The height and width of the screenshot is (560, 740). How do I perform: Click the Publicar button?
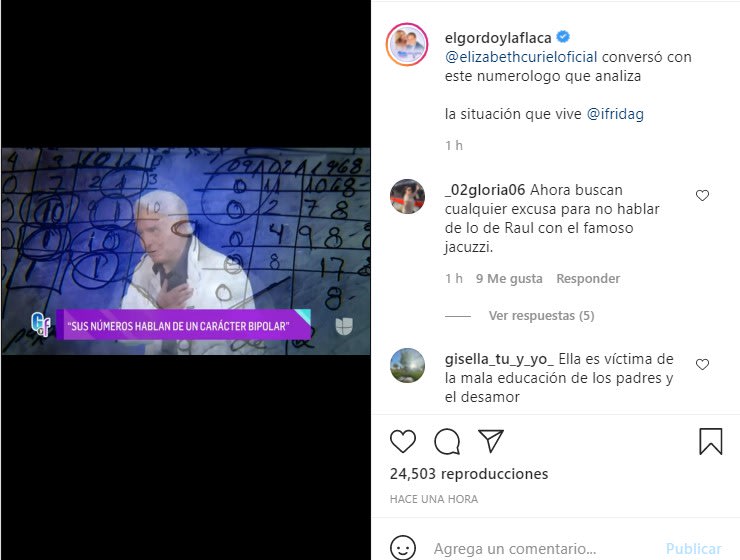[x=693, y=549]
